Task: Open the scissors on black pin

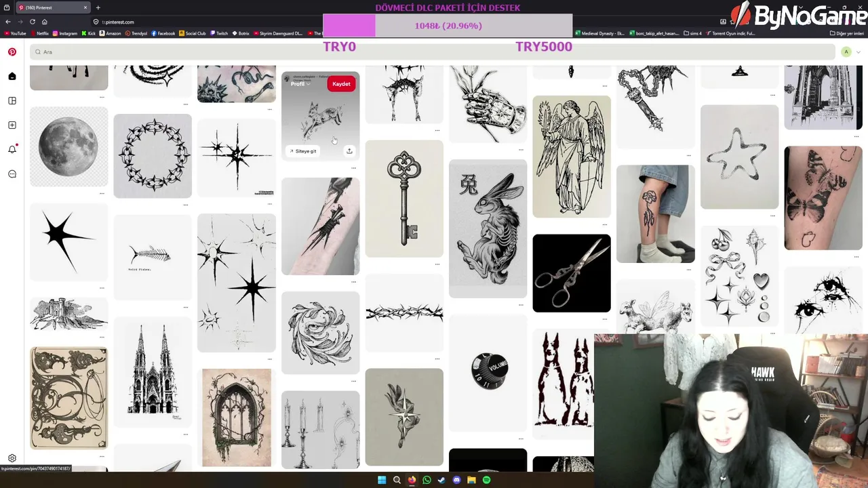Action: 572,273
